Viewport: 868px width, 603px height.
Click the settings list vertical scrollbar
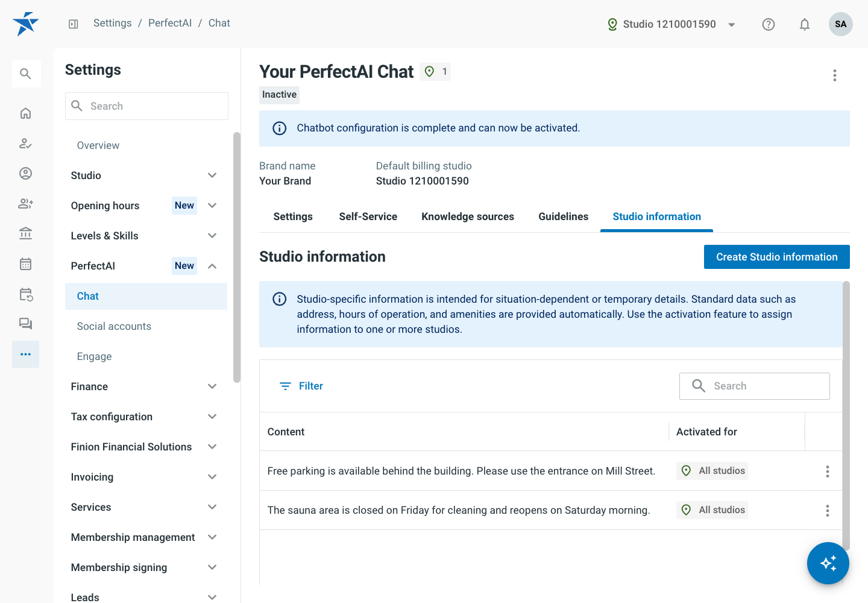pos(236,257)
